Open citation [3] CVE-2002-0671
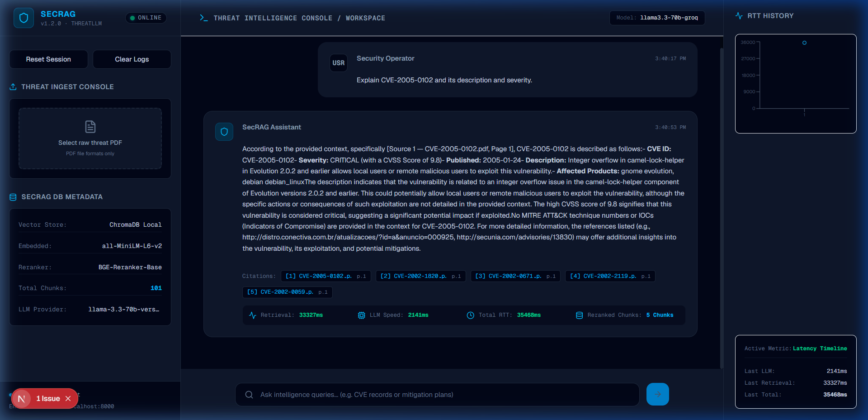The width and height of the screenshot is (868, 420). pyautogui.click(x=515, y=276)
